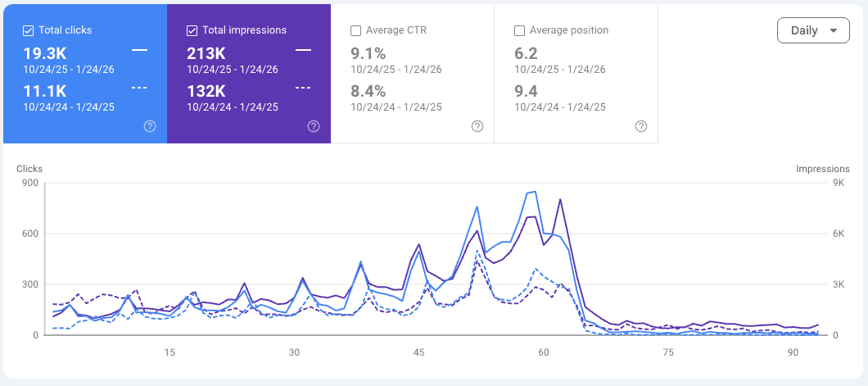Uncheck the Total clicks checkbox

(x=29, y=30)
